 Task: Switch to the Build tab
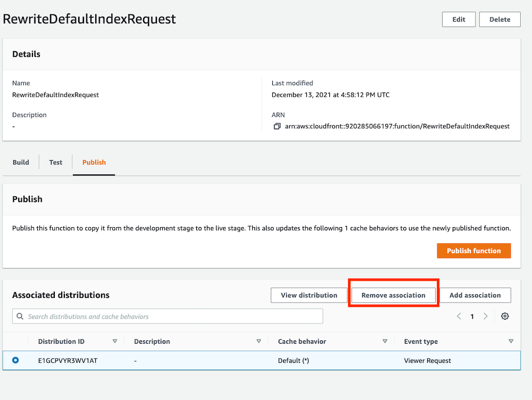tap(21, 162)
